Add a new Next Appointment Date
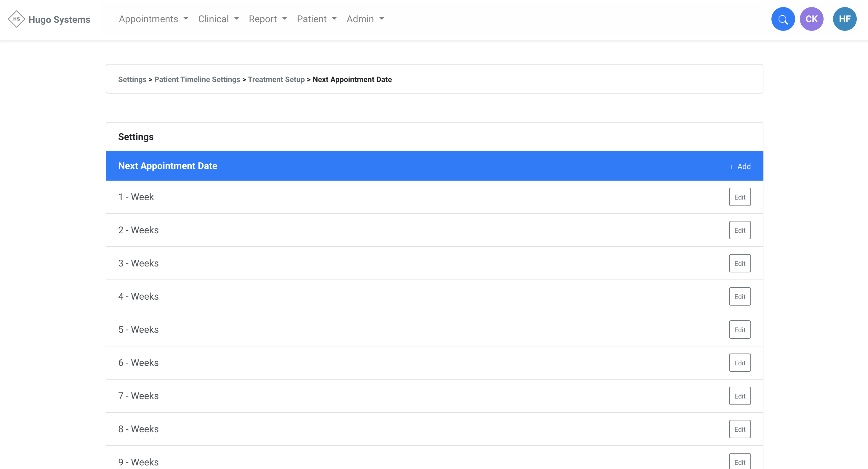The image size is (868, 469). 740,166
